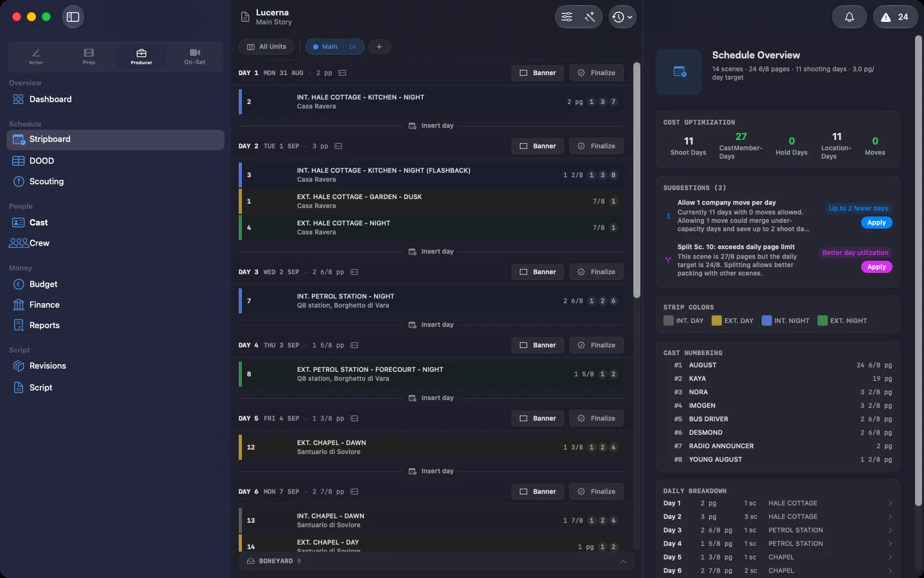
Task: Open script Revisions
Action: tap(116, 366)
